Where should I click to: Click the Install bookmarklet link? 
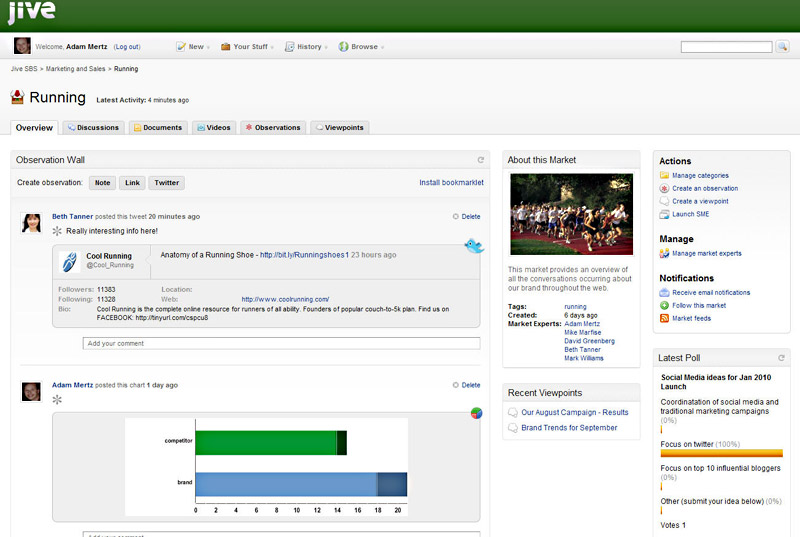tap(452, 183)
